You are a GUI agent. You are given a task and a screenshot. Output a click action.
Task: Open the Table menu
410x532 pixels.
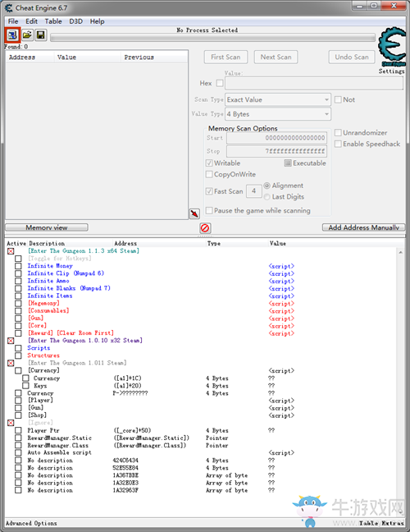53,21
